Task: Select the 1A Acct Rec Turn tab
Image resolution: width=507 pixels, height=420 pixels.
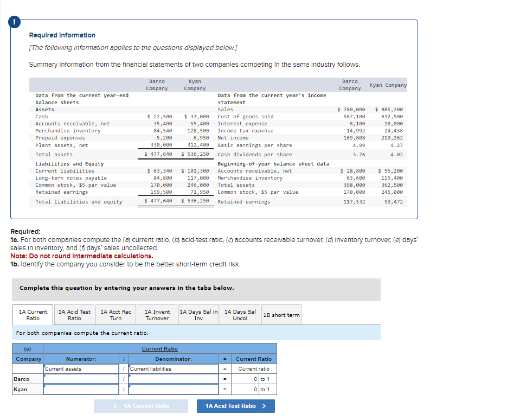Action: click(115, 315)
